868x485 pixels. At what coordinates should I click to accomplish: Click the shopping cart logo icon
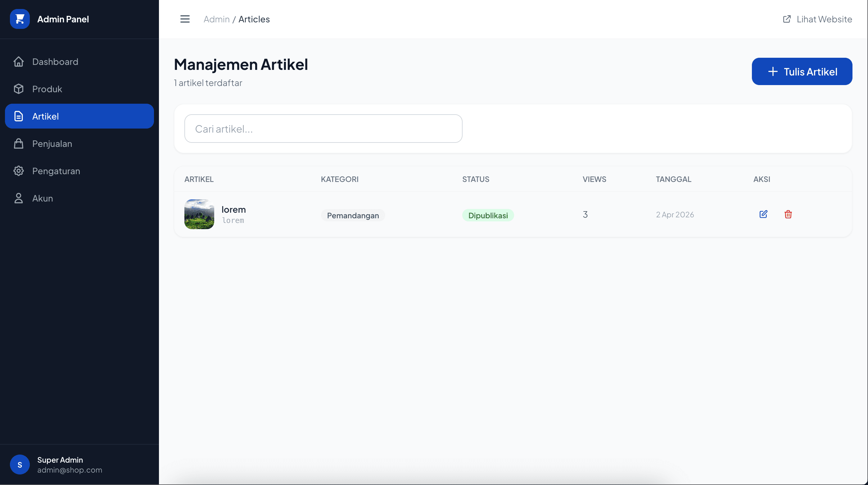(20, 19)
